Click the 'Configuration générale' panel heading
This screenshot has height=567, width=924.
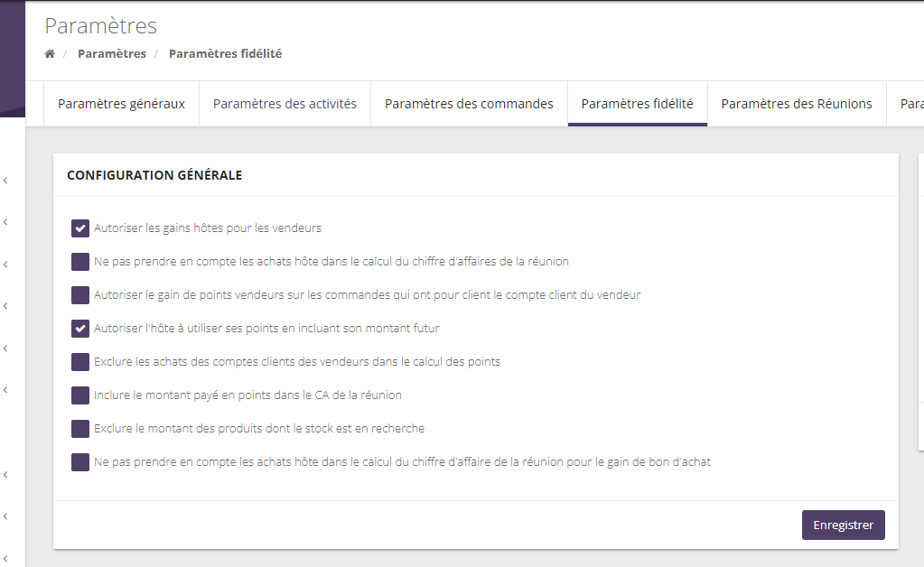tap(154, 175)
